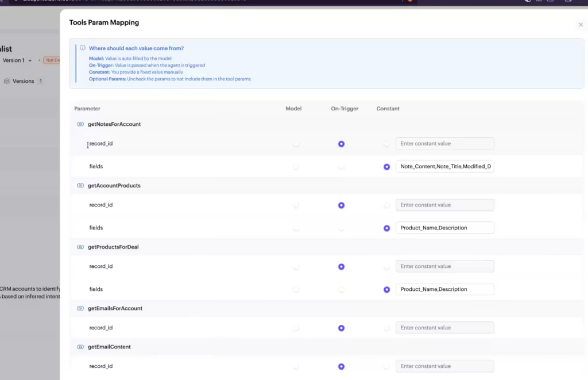
Task: Click the Model column header
Action: pyautogui.click(x=293, y=109)
